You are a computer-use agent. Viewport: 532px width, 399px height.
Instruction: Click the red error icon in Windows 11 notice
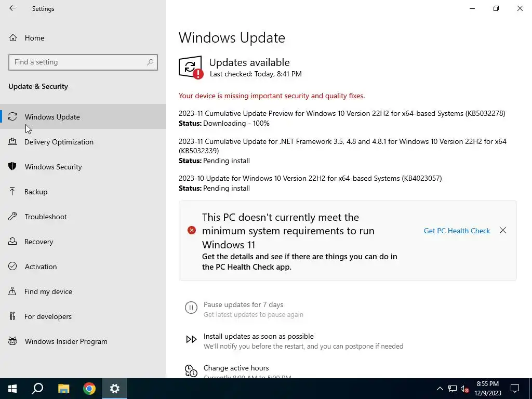(192, 230)
